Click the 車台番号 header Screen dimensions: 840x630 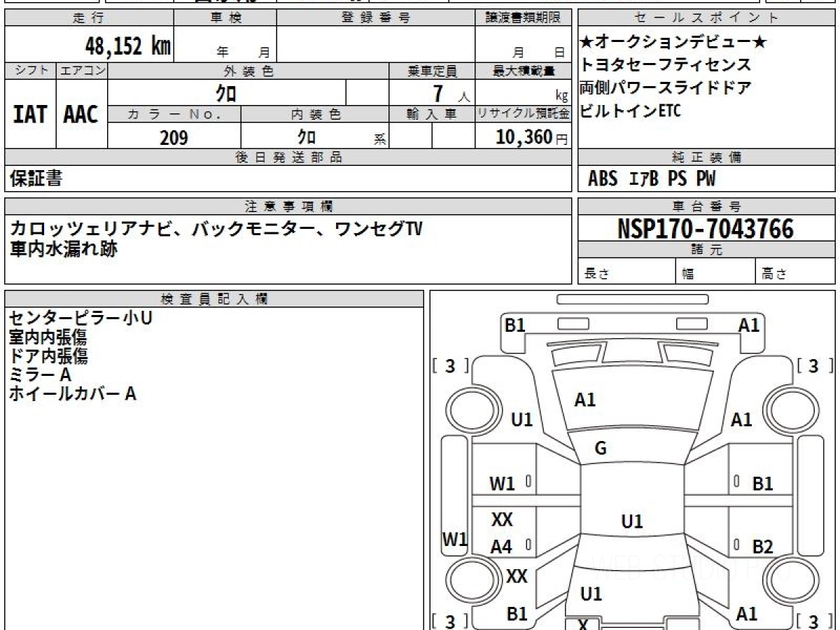tap(706, 206)
